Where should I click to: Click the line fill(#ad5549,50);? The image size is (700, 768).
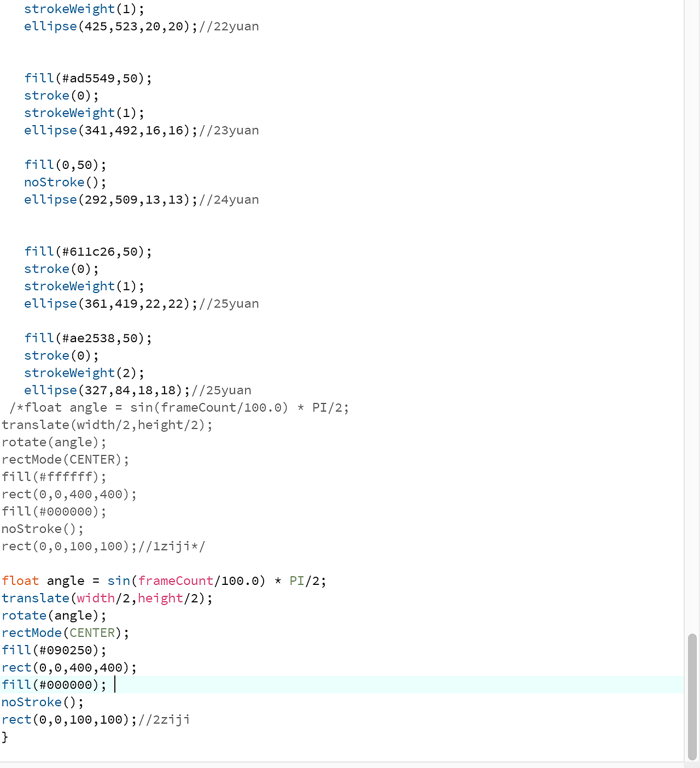pyautogui.click(x=88, y=78)
